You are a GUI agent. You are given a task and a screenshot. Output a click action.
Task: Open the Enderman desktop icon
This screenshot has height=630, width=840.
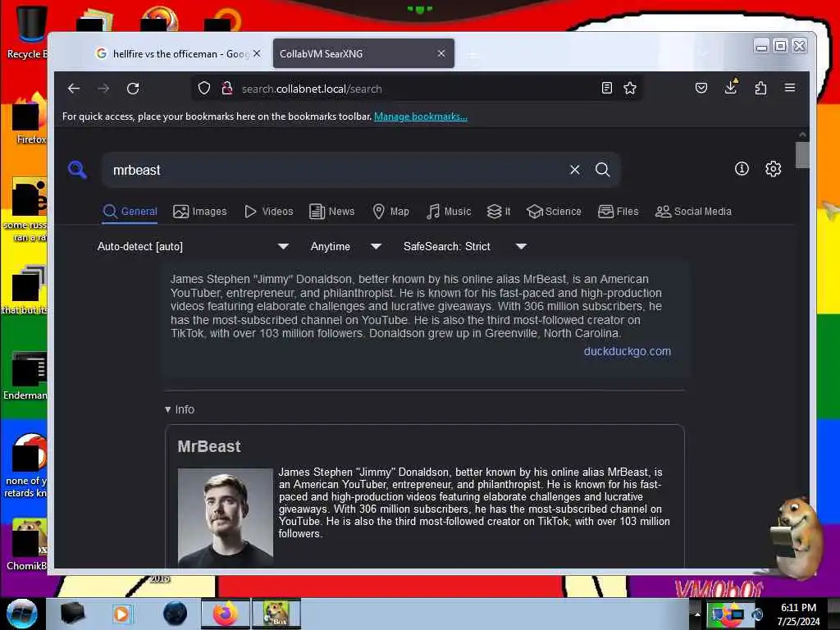click(27, 376)
